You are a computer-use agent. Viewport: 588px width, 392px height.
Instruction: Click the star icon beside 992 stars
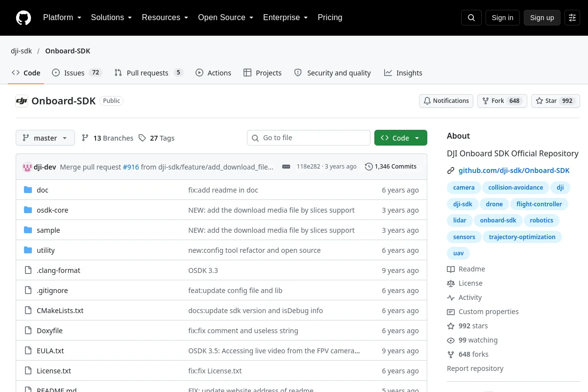click(x=451, y=326)
